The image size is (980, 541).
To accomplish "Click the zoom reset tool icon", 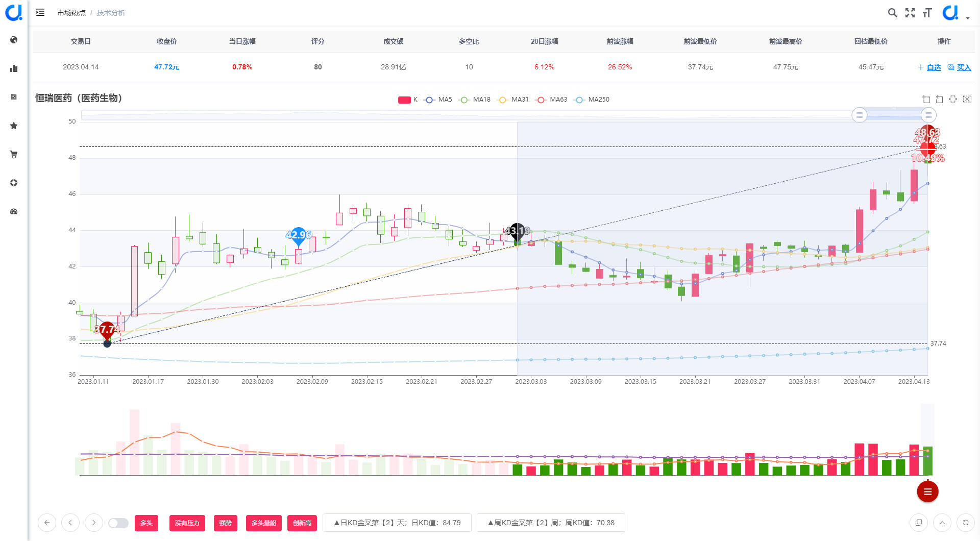I will (x=939, y=99).
